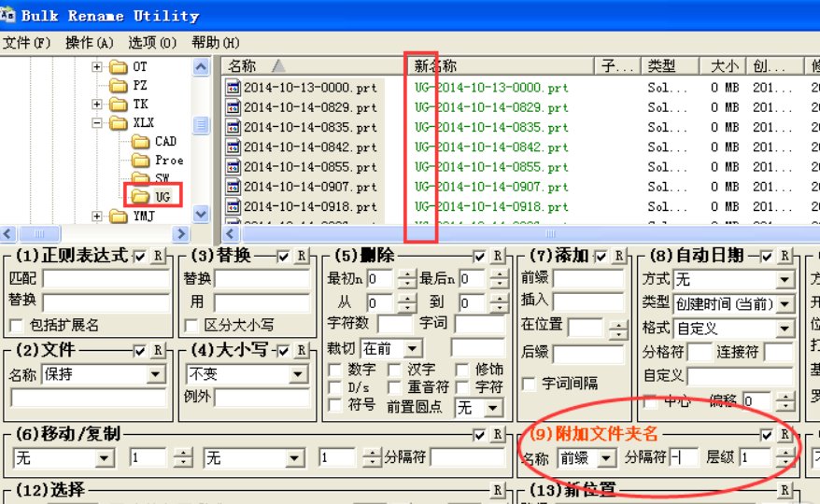Check the 重音符 checkbox
This screenshot has height=504, width=820.
[394, 387]
